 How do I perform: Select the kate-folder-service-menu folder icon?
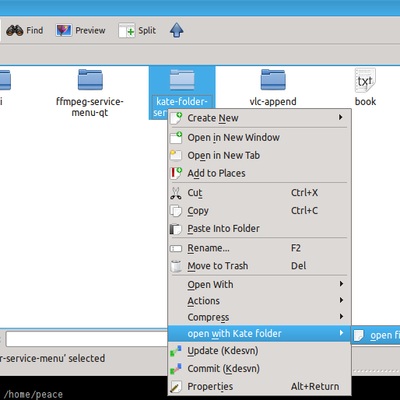point(182,79)
